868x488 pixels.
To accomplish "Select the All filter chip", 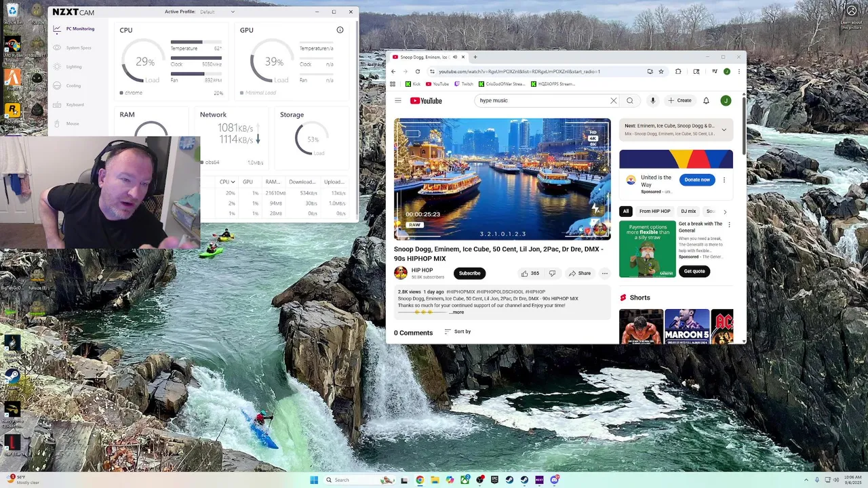I will (626, 211).
